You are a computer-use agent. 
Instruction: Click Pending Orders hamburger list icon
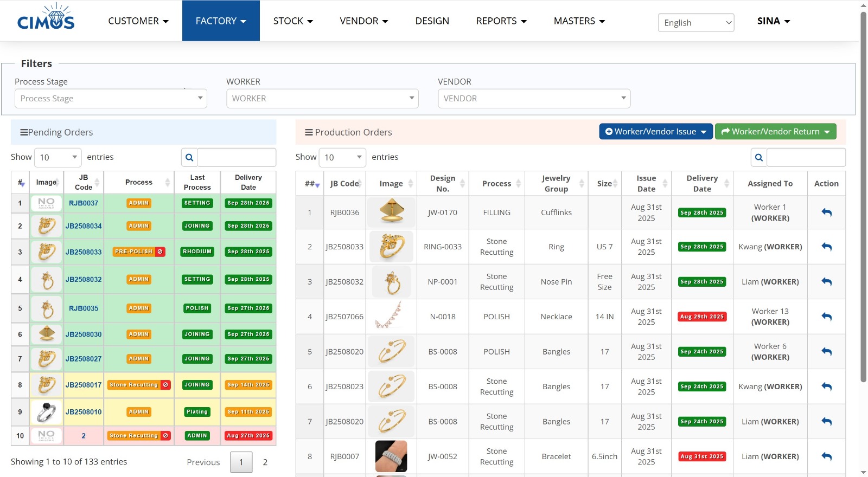pyautogui.click(x=24, y=132)
